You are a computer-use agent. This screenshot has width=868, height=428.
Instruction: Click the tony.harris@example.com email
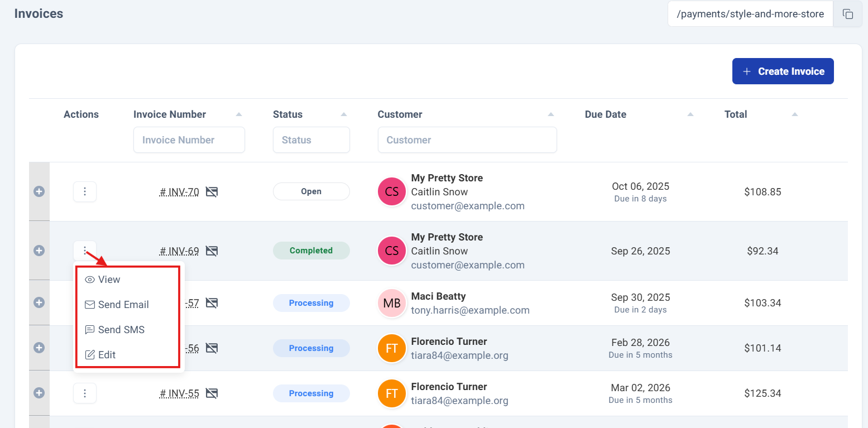(470, 310)
